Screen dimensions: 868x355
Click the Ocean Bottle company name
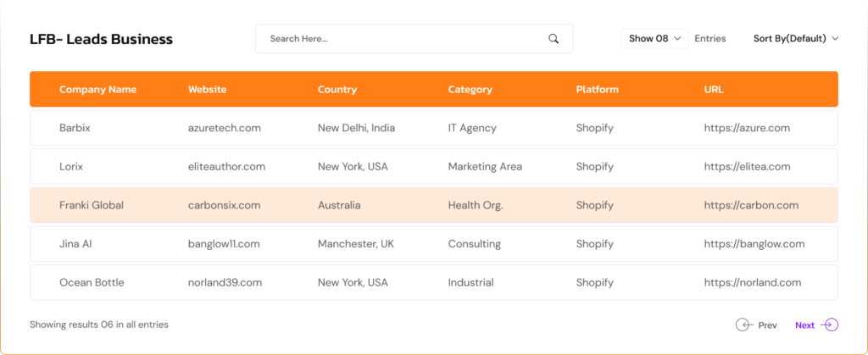[92, 283]
